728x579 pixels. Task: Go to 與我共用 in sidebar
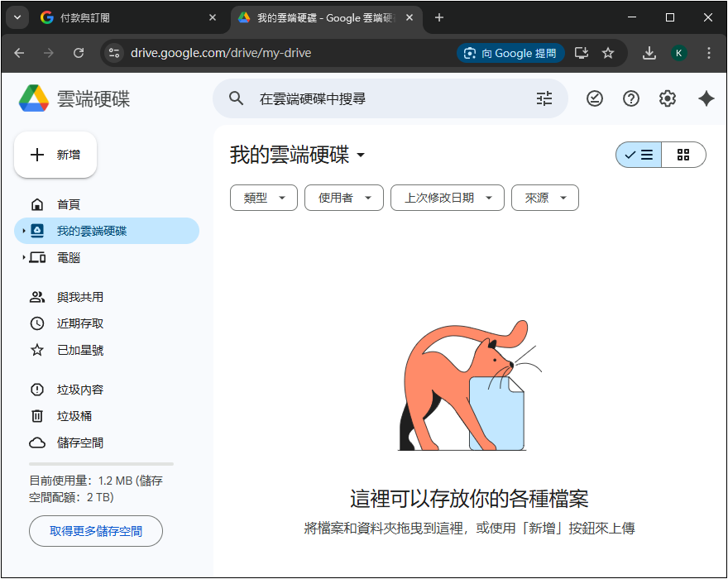pos(79,297)
